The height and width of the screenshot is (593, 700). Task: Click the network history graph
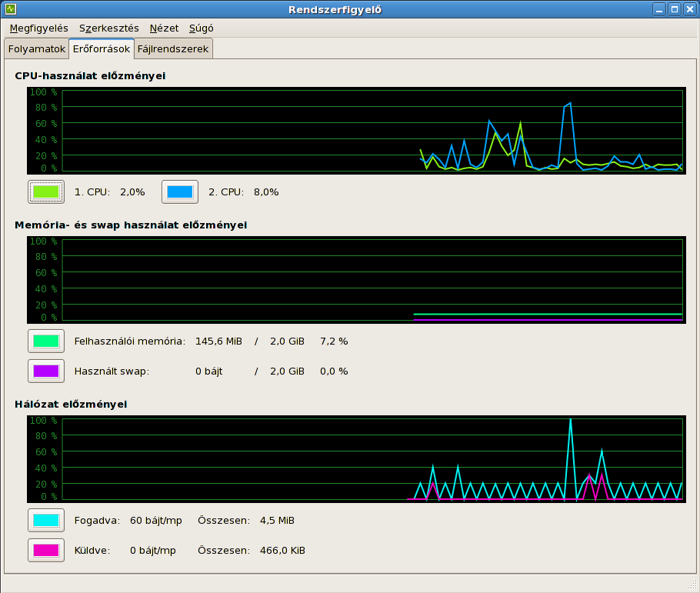372,458
